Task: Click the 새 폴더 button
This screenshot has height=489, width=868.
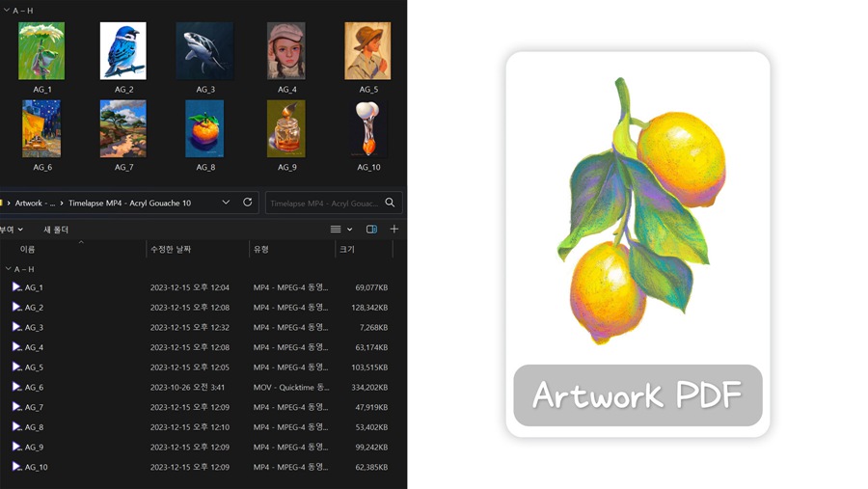Action: pos(56,230)
